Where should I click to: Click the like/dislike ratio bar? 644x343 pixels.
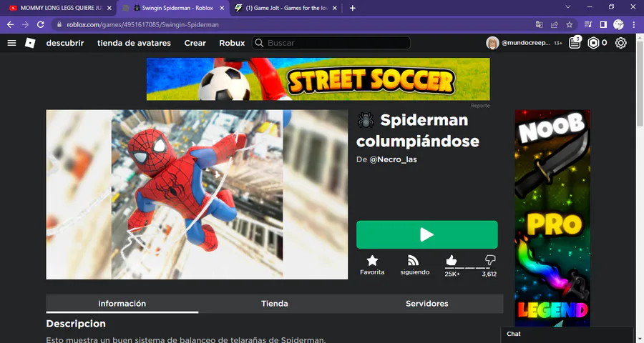(x=467, y=268)
